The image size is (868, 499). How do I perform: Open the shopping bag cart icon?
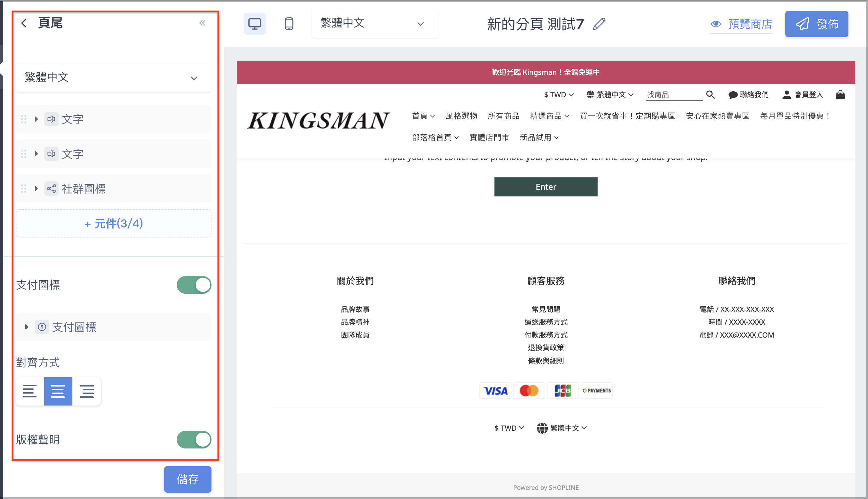tap(840, 95)
